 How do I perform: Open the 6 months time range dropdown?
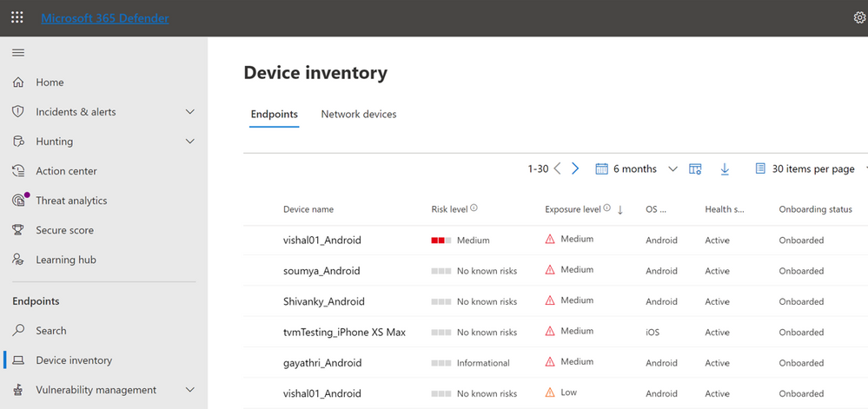637,169
